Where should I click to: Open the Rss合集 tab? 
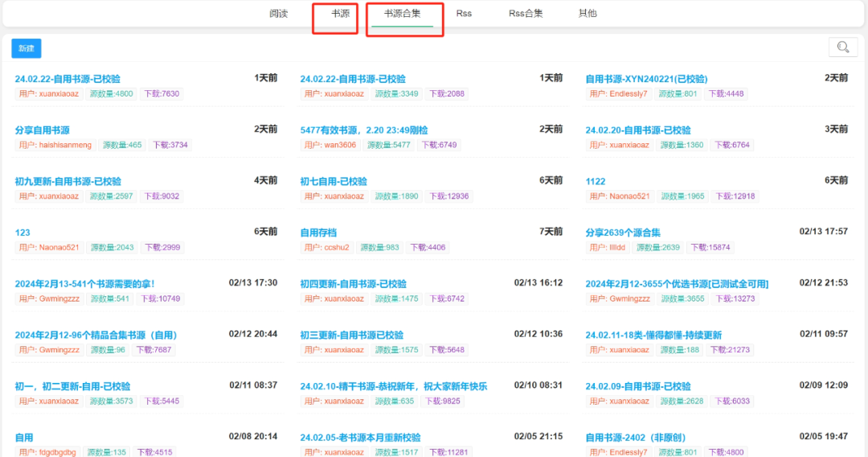(526, 14)
